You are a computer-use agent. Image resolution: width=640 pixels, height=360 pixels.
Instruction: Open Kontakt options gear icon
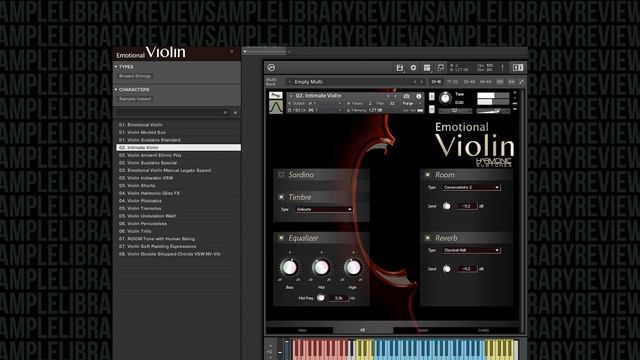(413, 68)
